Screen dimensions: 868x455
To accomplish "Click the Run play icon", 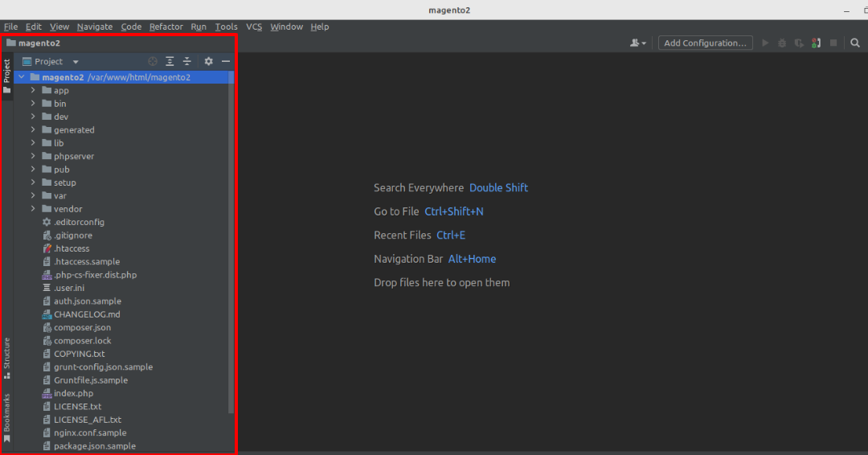I will 765,43.
